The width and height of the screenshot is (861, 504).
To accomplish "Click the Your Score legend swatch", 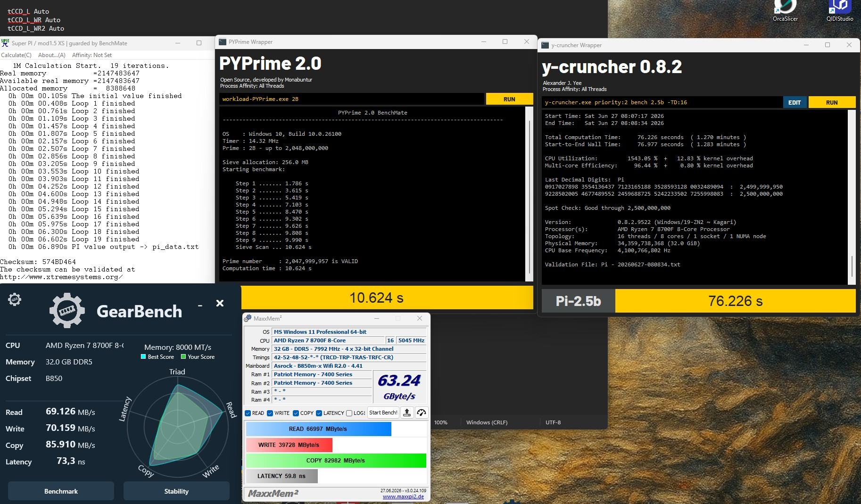I will tap(183, 357).
